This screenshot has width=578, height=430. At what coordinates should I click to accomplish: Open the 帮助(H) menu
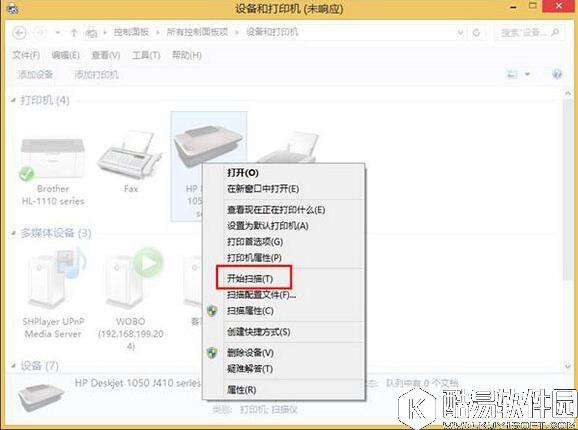click(x=187, y=55)
